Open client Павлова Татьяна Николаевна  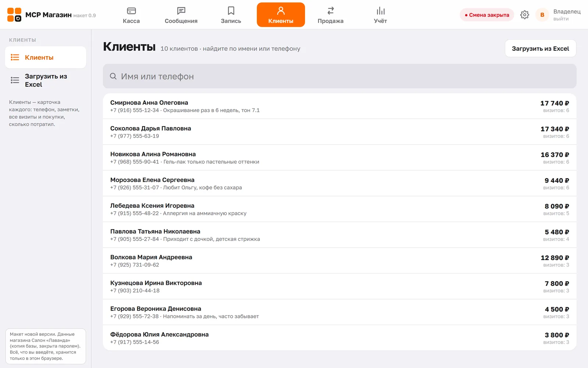[340, 235]
